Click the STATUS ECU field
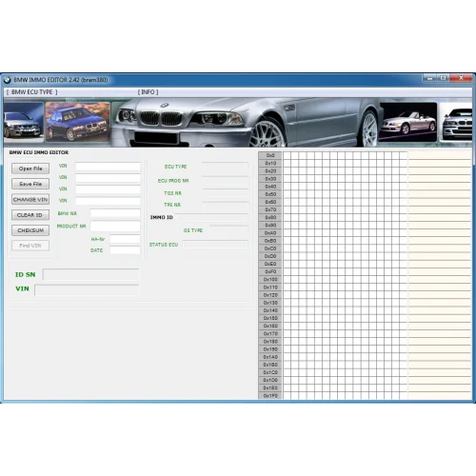This screenshot has height=476, width=476. pyautogui.click(x=215, y=245)
